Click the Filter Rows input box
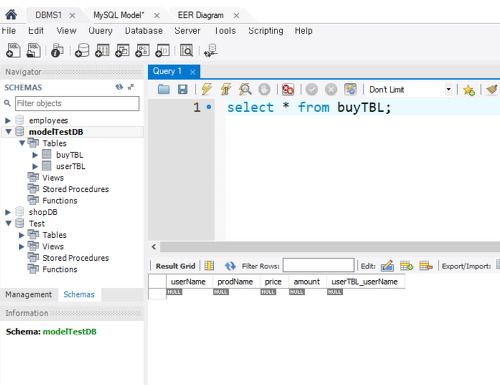Screen dimensions: 500x385 coord(318,266)
